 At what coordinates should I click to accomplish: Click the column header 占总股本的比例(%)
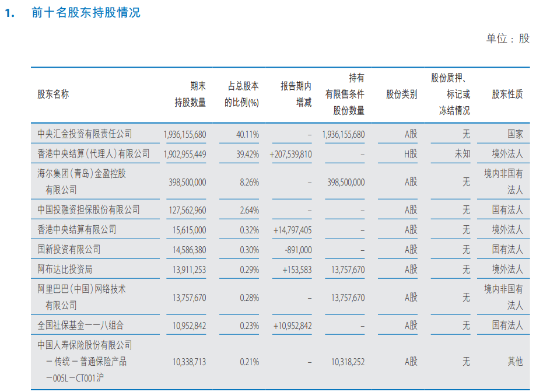(x=241, y=94)
